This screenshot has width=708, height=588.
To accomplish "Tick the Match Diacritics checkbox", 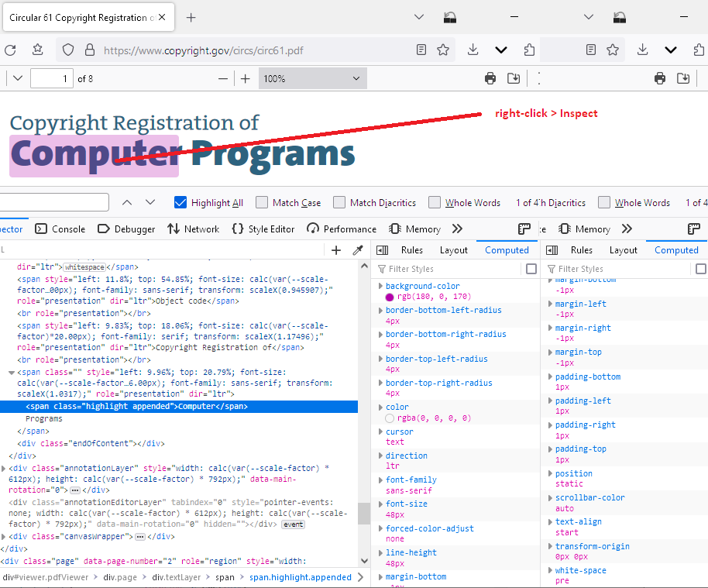I will tap(339, 202).
